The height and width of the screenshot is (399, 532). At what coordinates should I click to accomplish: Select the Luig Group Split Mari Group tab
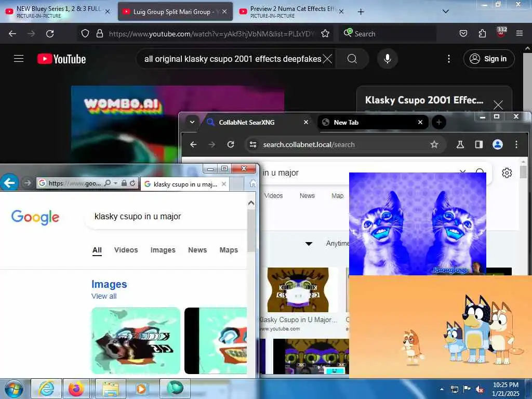(175, 11)
